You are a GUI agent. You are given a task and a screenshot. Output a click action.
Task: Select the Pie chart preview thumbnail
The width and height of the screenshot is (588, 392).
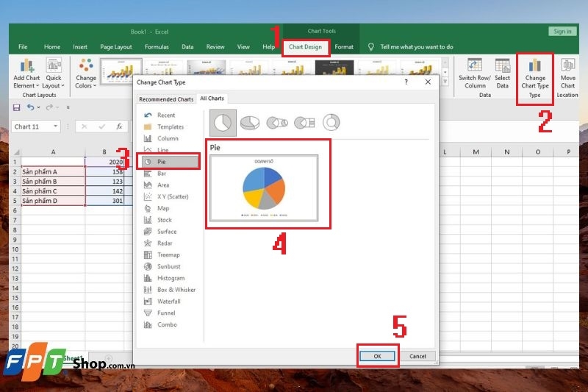tap(264, 188)
